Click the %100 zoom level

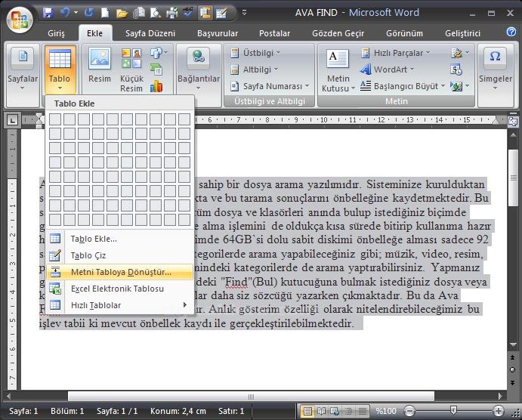[x=385, y=412]
